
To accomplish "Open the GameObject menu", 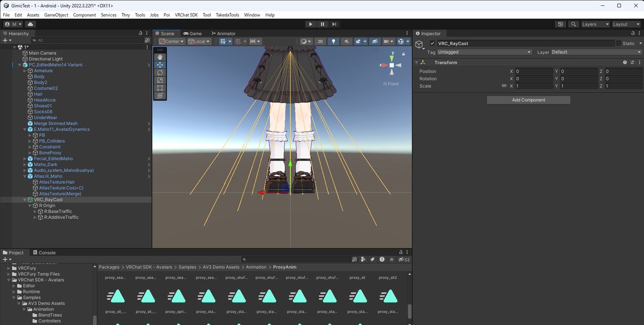I will point(56,15).
